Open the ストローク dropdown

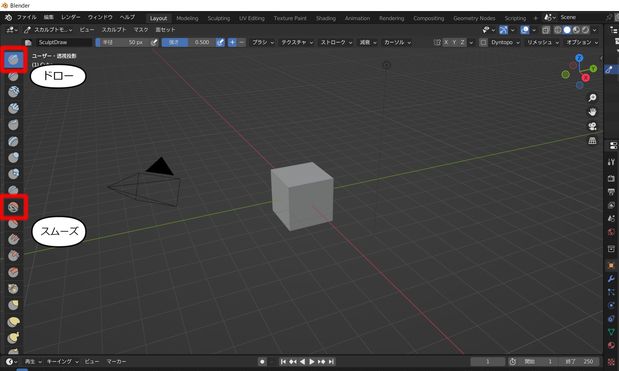(x=336, y=42)
